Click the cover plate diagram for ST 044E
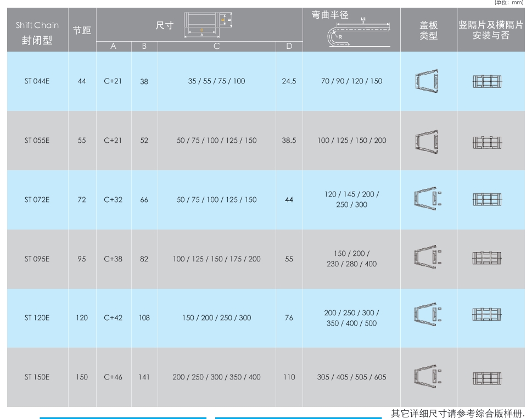Screen dimensions: 532x419 427,81
